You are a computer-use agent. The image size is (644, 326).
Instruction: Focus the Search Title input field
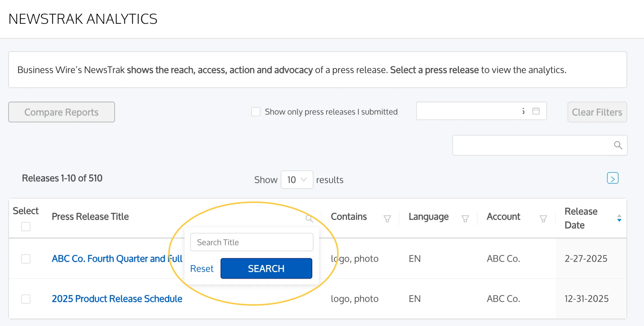click(252, 242)
